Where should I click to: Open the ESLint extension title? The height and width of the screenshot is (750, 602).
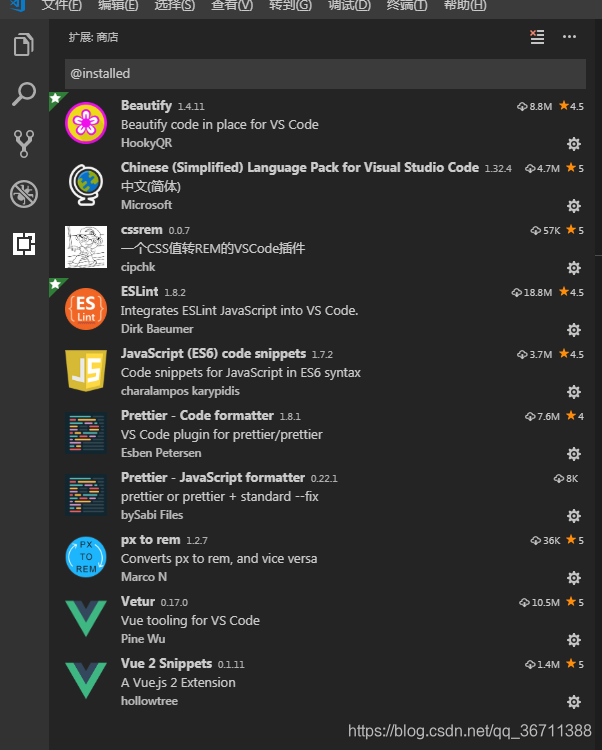[140, 291]
